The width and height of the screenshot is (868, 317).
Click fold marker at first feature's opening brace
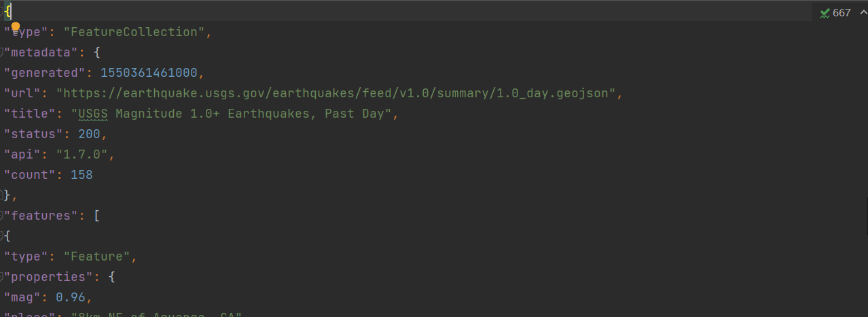(x=2, y=236)
